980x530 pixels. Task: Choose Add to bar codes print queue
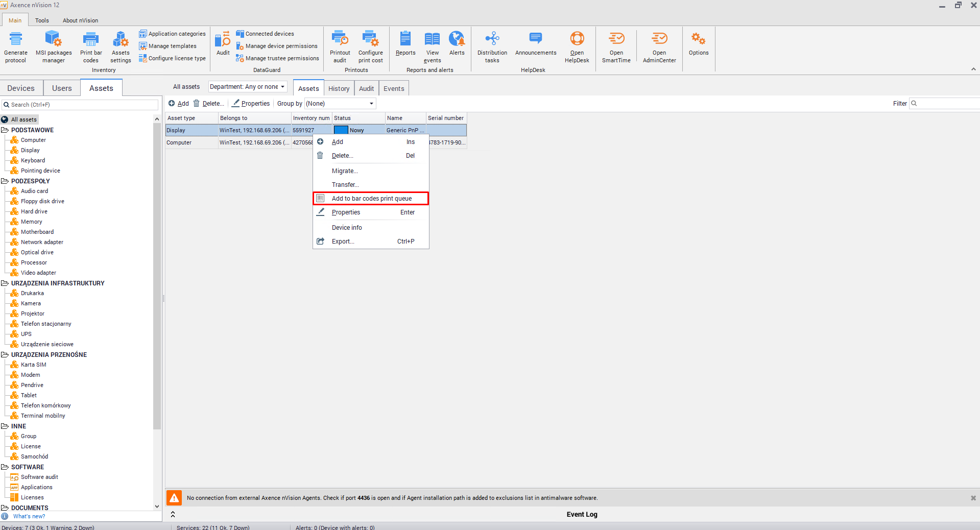(371, 199)
